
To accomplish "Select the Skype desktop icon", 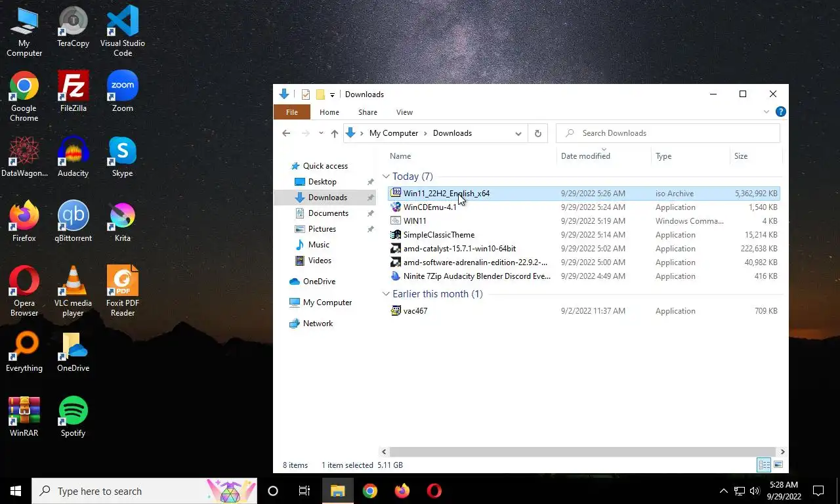I will click(x=123, y=157).
